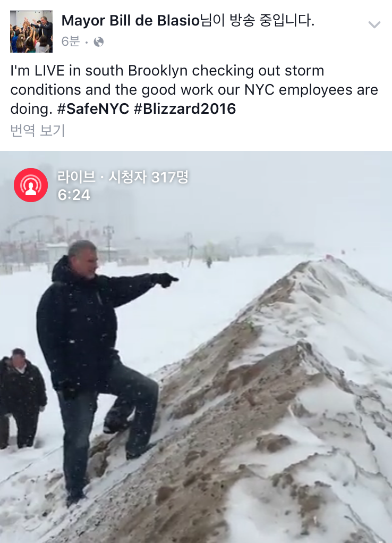The height and width of the screenshot is (543, 392).
Task: Open the #SafeNYC hashtag
Action: (93, 108)
